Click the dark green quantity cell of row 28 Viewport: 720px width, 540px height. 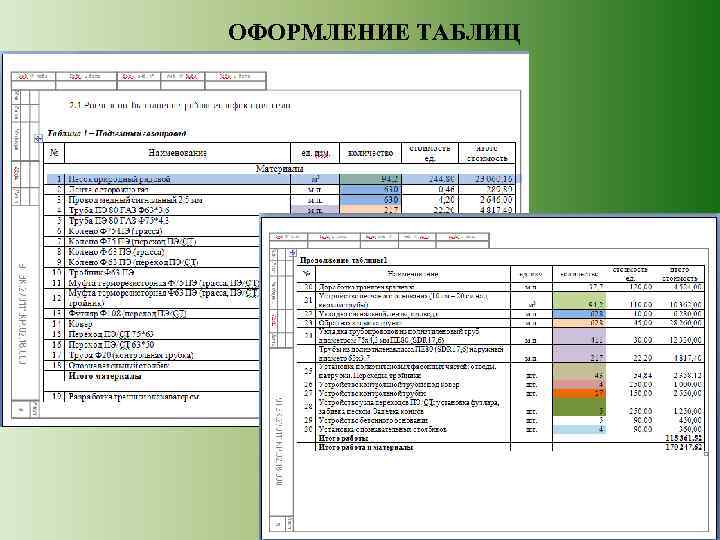[579, 407]
